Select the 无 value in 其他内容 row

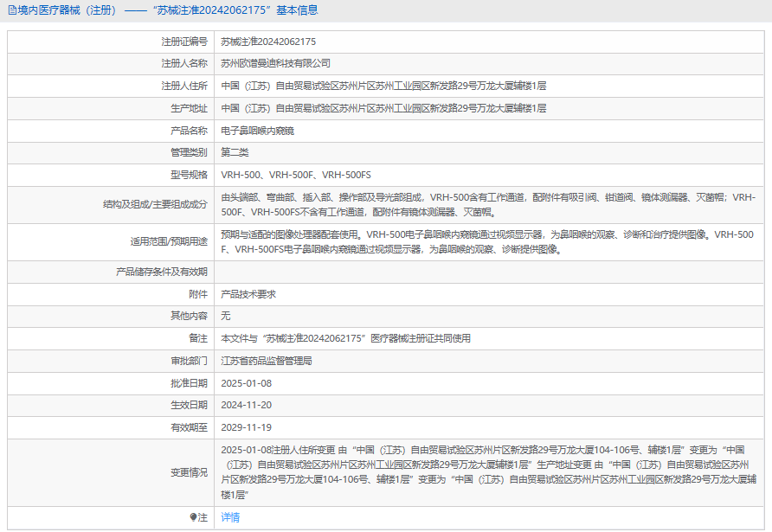[x=226, y=316]
